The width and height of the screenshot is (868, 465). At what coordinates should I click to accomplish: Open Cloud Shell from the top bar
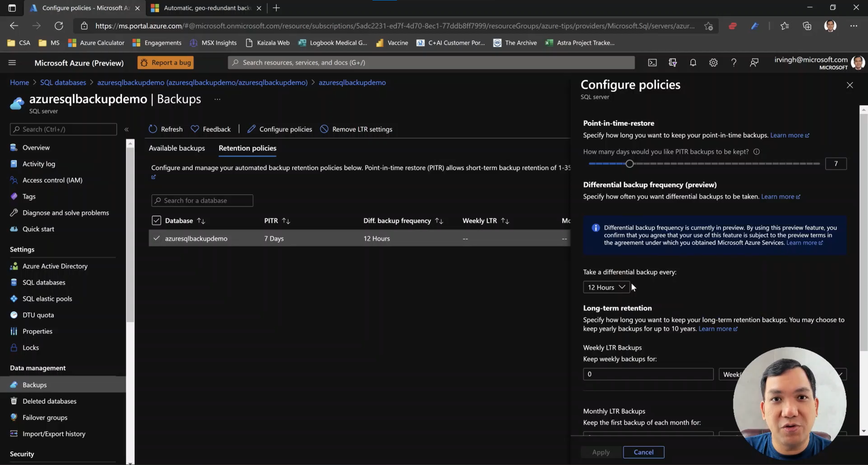coord(652,62)
